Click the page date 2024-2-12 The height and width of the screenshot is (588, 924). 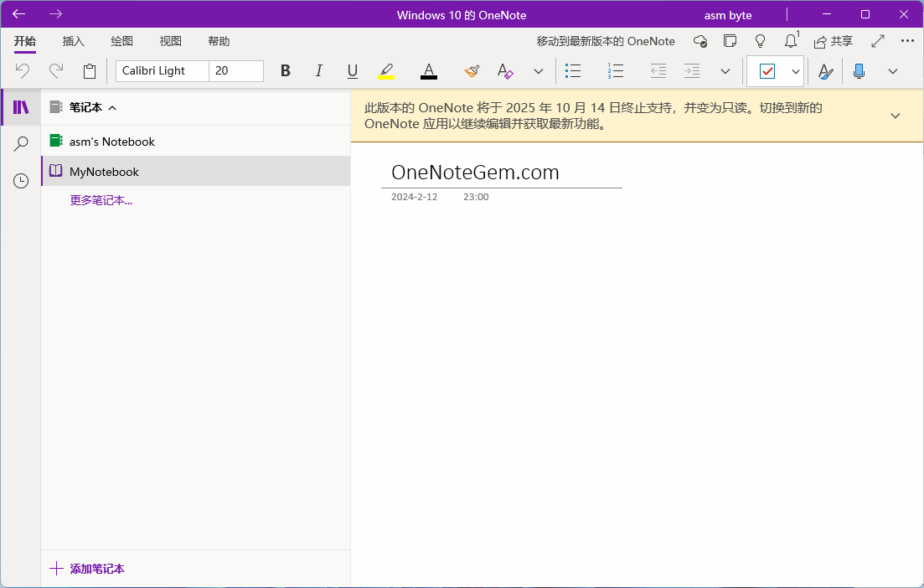click(415, 197)
